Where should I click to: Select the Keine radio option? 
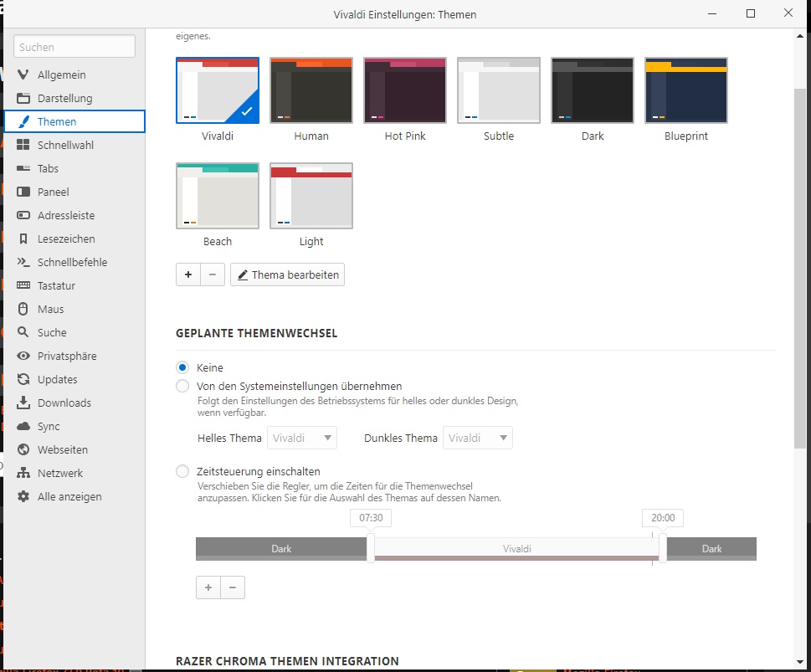coord(182,368)
